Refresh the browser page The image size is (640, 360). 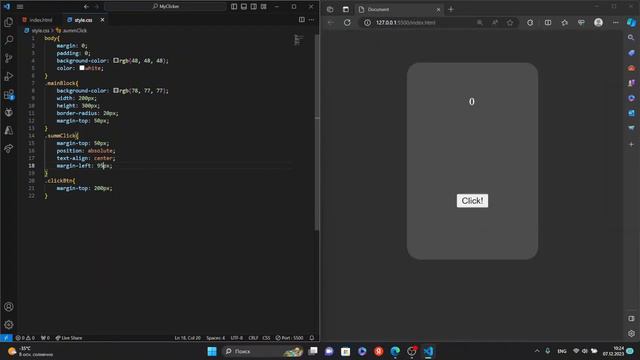[x=347, y=22]
